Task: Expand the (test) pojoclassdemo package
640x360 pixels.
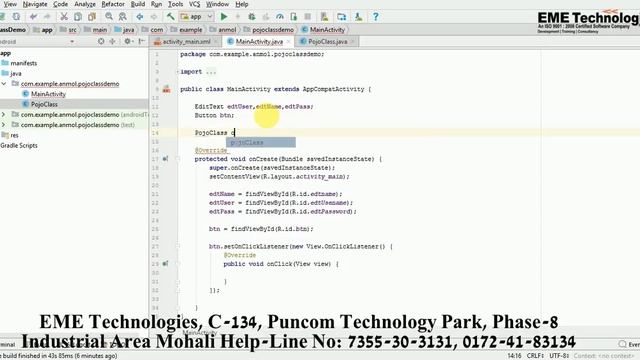Action: 4,124
